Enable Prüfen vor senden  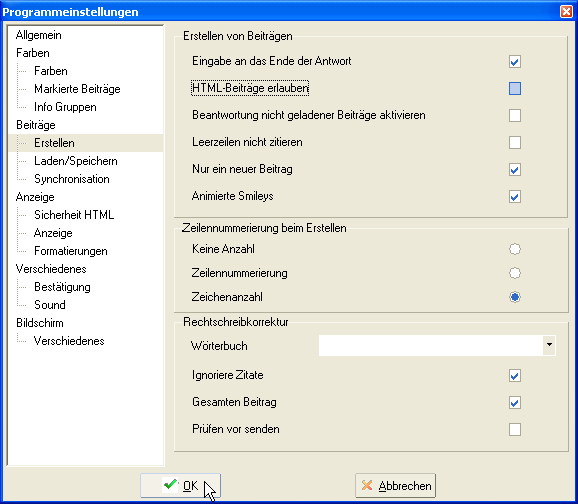point(515,430)
